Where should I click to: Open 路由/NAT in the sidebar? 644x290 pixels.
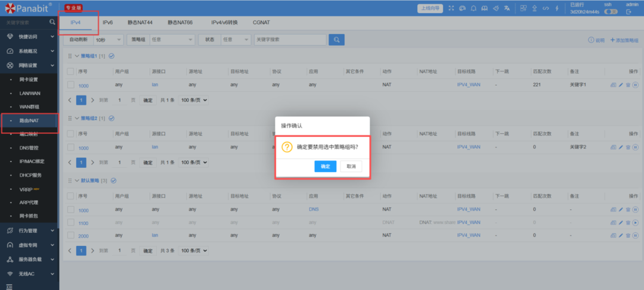click(30, 121)
